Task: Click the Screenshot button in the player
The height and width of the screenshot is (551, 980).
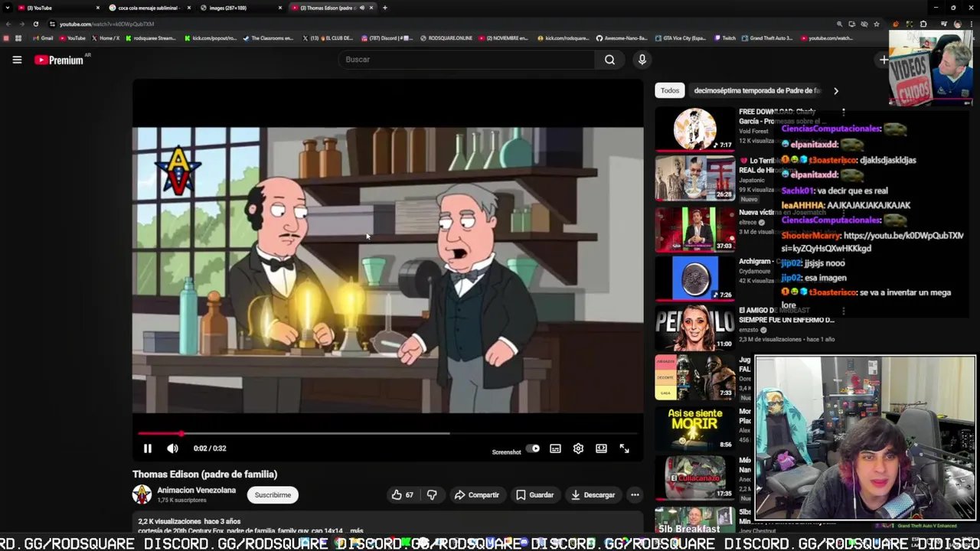Action: coord(506,452)
